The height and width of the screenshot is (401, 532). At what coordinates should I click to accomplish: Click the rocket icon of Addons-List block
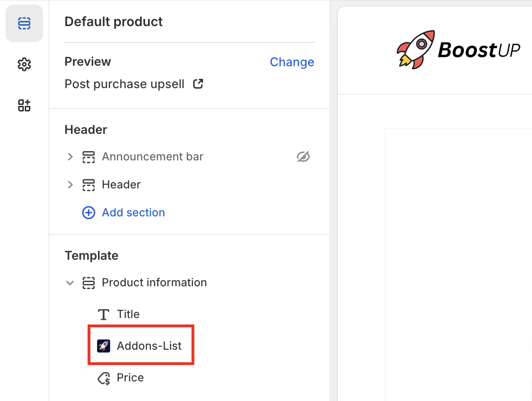(x=104, y=346)
